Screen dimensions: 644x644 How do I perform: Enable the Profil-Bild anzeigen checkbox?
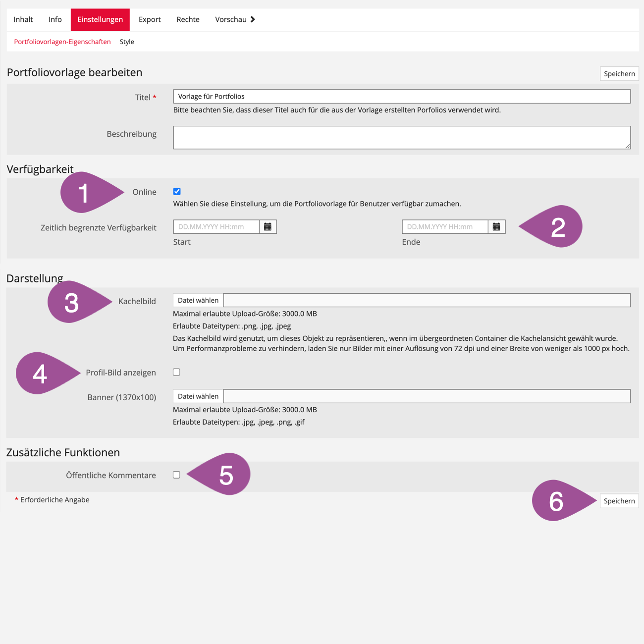(x=176, y=372)
